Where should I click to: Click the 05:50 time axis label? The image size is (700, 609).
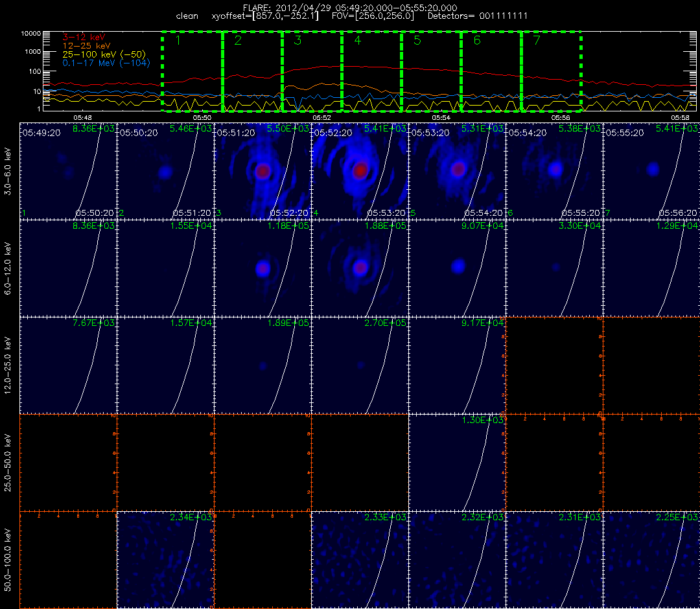(x=202, y=117)
